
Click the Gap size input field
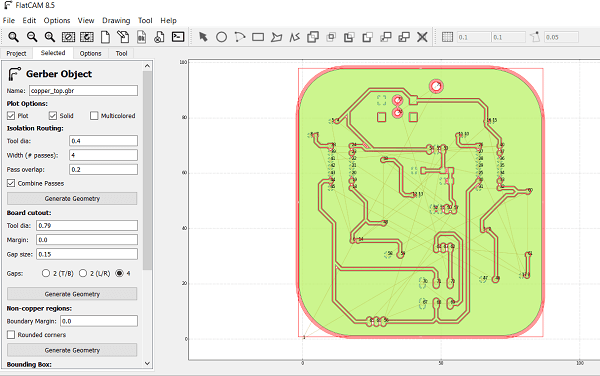point(87,254)
